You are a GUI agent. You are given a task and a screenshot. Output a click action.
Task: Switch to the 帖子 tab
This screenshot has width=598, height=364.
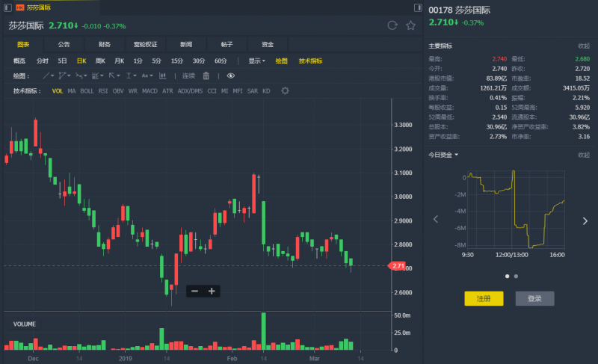[x=227, y=45]
